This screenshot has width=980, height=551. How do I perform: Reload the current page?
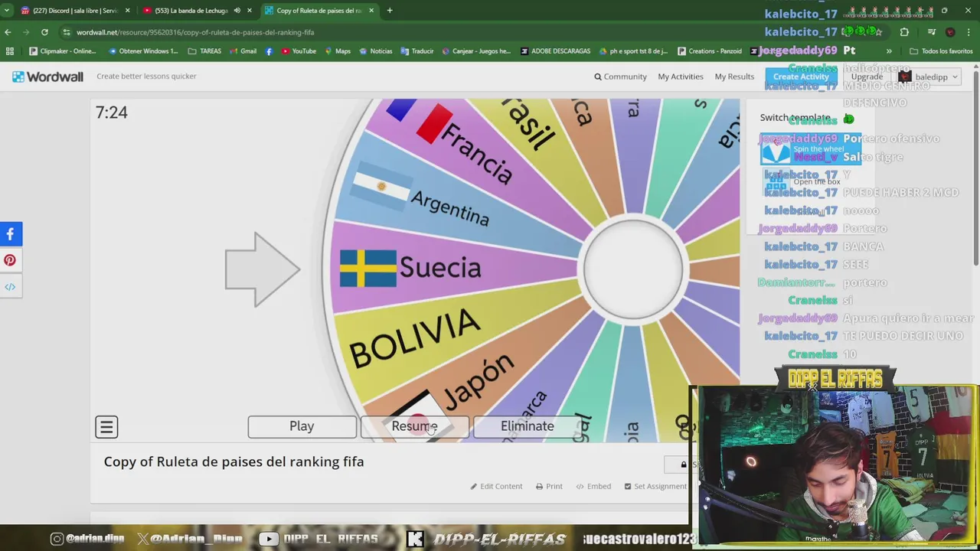click(44, 32)
